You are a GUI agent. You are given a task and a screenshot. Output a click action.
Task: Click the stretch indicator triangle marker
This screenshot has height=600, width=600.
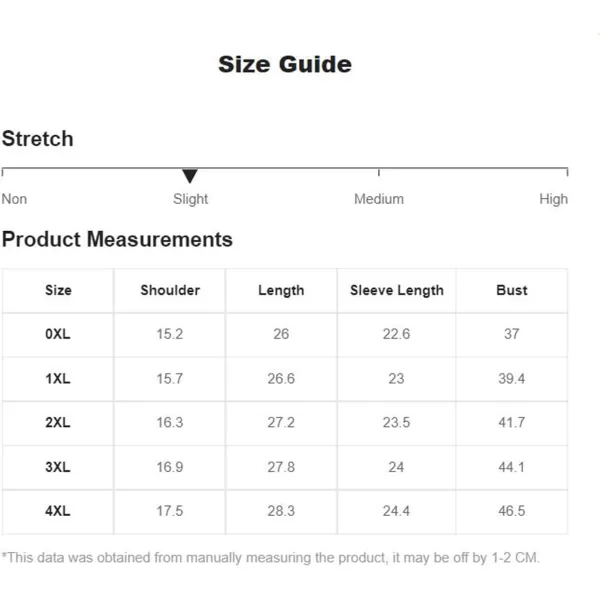pos(190,176)
